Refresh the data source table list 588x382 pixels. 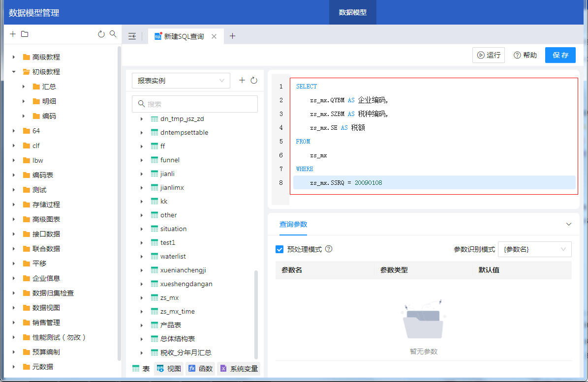[x=254, y=81]
